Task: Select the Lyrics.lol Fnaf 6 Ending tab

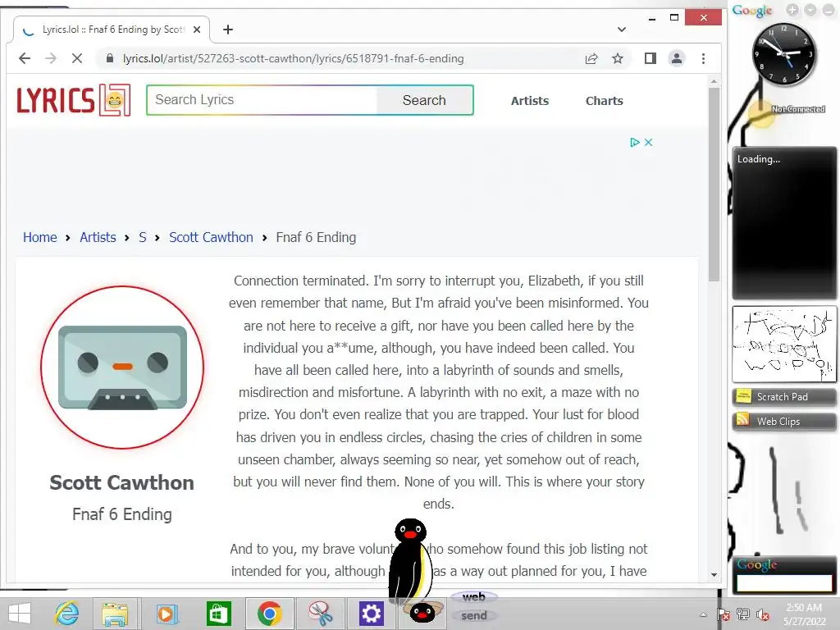Action: pos(112,30)
